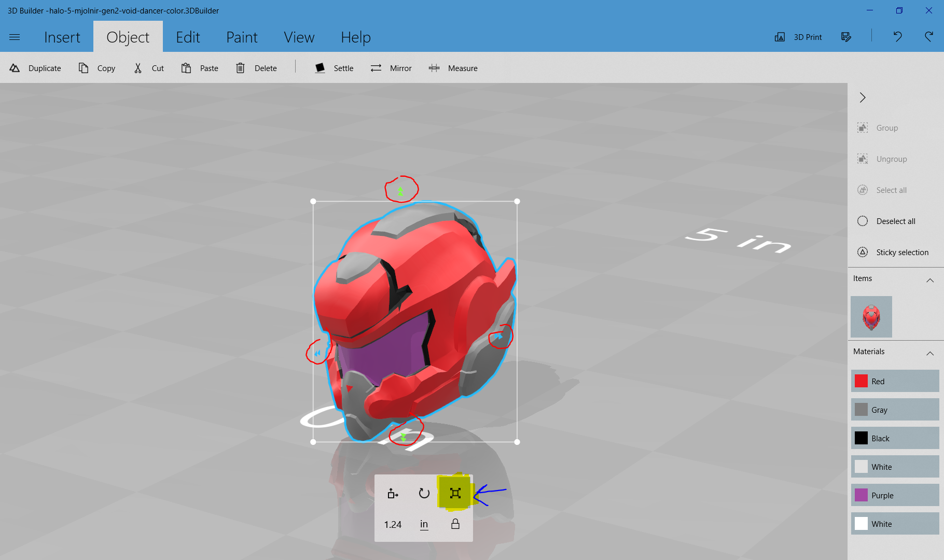Switch to the Insert tab

coord(62,37)
